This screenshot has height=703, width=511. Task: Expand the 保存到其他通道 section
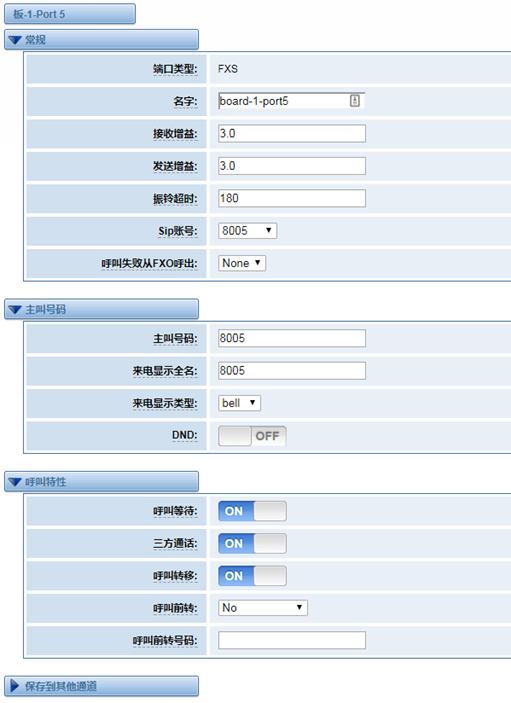pyautogui.click(x=101, y=686)
